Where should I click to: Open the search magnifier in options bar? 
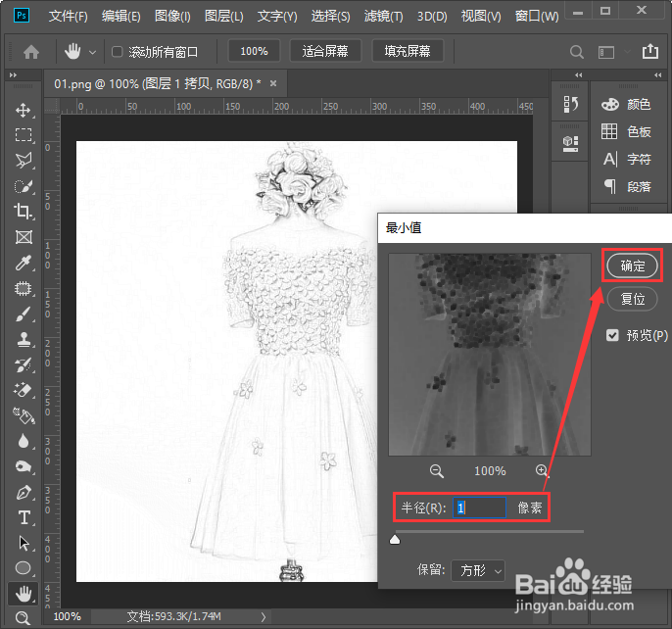point(576,52)
